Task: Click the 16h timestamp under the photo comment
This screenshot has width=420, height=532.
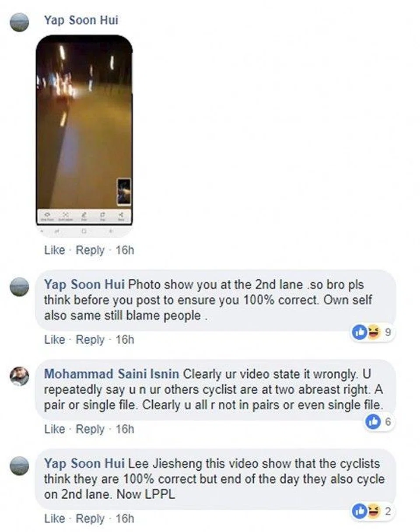Action: coord(125,250)
